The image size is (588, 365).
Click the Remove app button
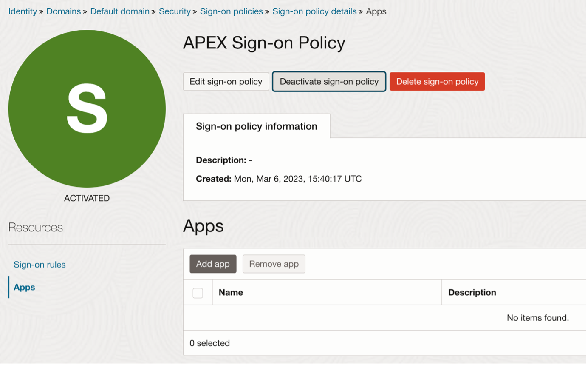pyautogui.click(x=274, y=264)
